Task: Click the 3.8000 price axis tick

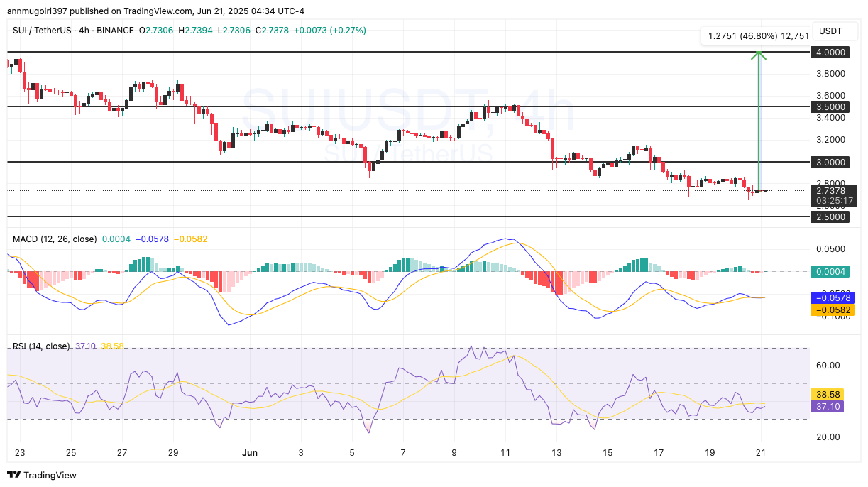Action: (x=831, y=74)
